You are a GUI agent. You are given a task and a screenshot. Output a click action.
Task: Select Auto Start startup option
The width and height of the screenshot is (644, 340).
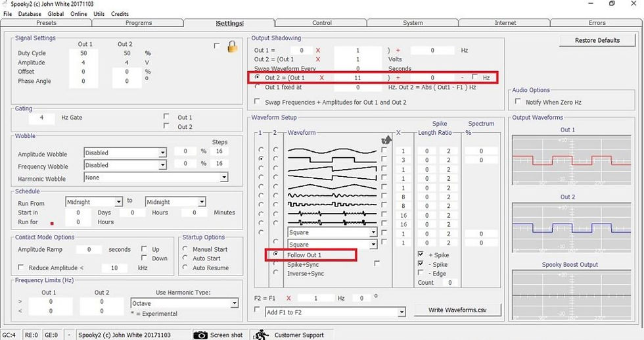pyautogui.click(x=185, y=258)
